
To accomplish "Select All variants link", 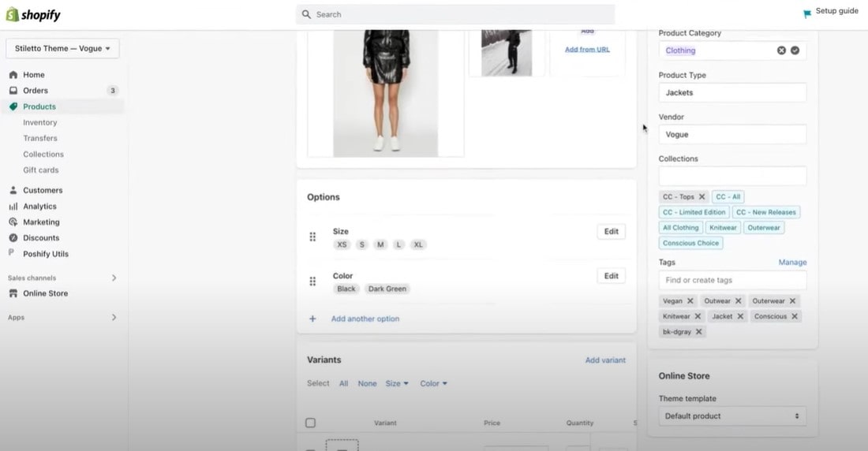I will [344, 383].
